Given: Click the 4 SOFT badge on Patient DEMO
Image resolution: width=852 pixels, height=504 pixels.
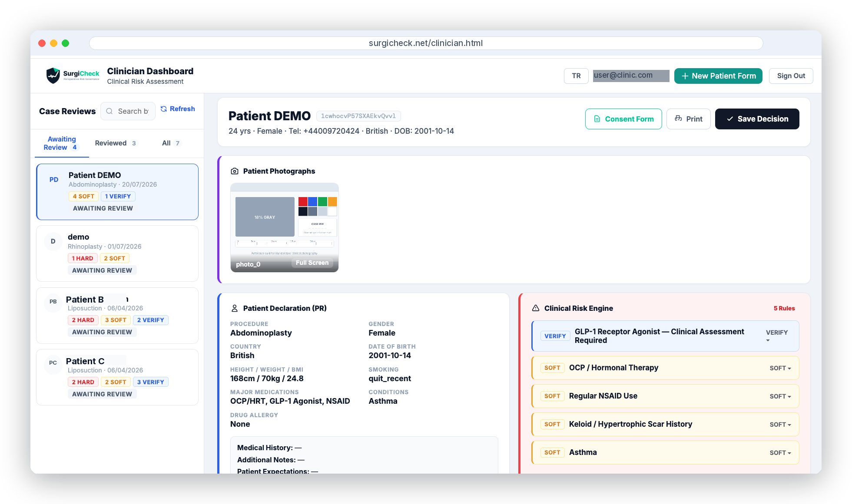Looking at the screenshot, I should [83, 196].
